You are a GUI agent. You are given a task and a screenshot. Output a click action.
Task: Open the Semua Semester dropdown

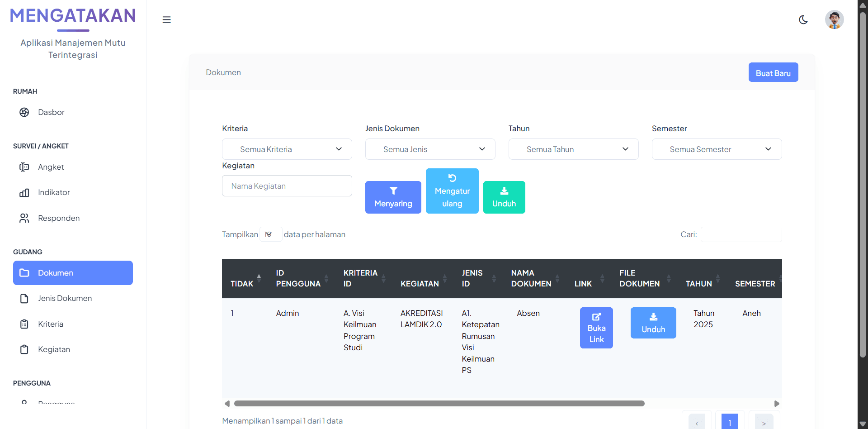[717, 149]
